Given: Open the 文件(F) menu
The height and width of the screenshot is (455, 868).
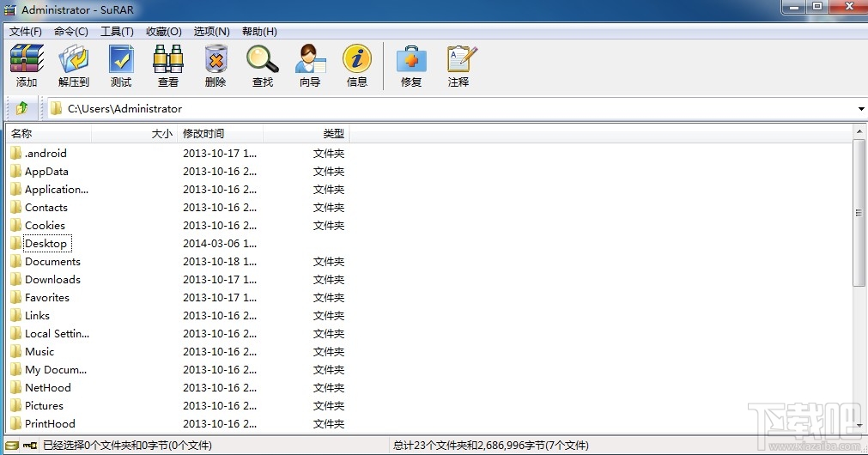Looking at the screenshot, I should (26, 32).
